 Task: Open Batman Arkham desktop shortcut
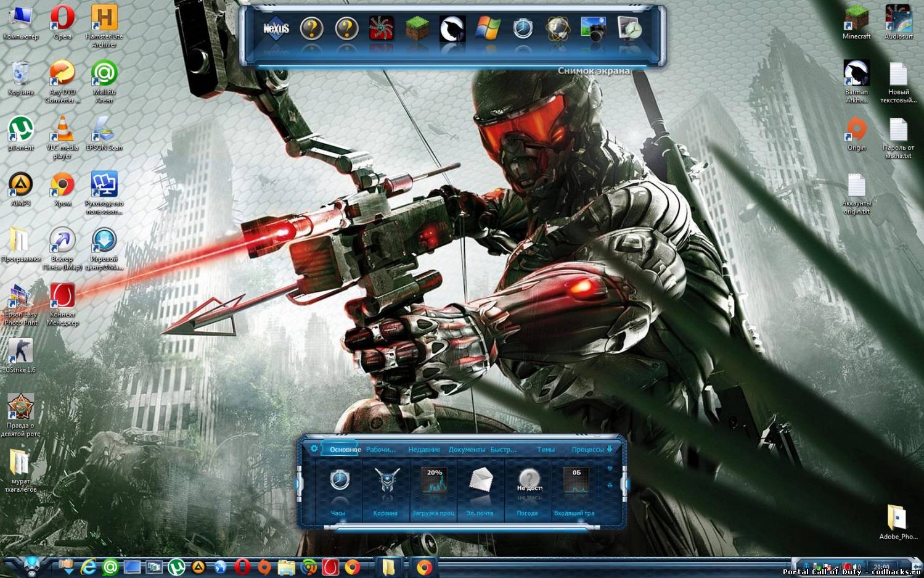click(856, 82)
